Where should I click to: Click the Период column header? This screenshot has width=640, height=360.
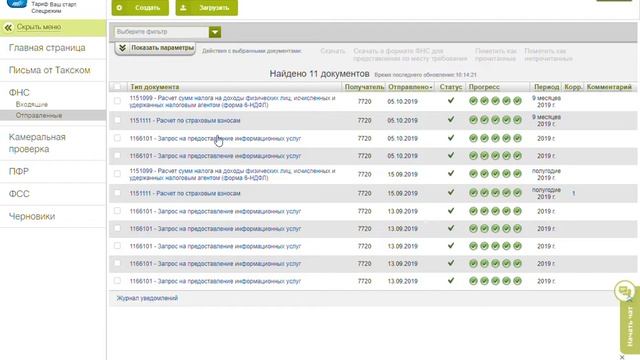[546, 87]
